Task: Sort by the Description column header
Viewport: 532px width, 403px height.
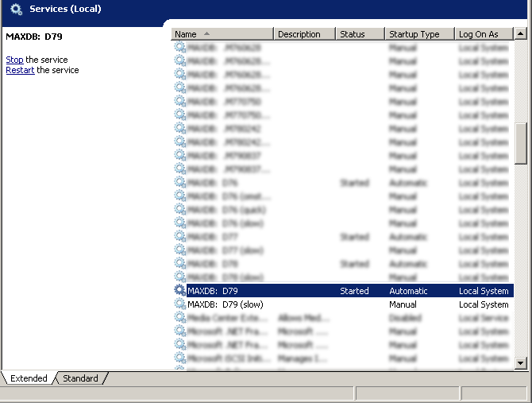Action: click(305, 34)
